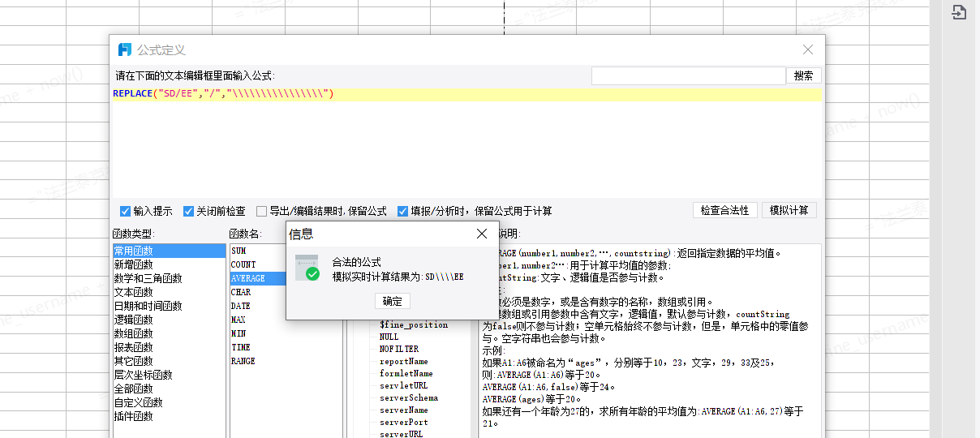The width and height of the screenshot is (980, 438).
Task: Select 文本函数 in the function type list
Action: (133, 292)
